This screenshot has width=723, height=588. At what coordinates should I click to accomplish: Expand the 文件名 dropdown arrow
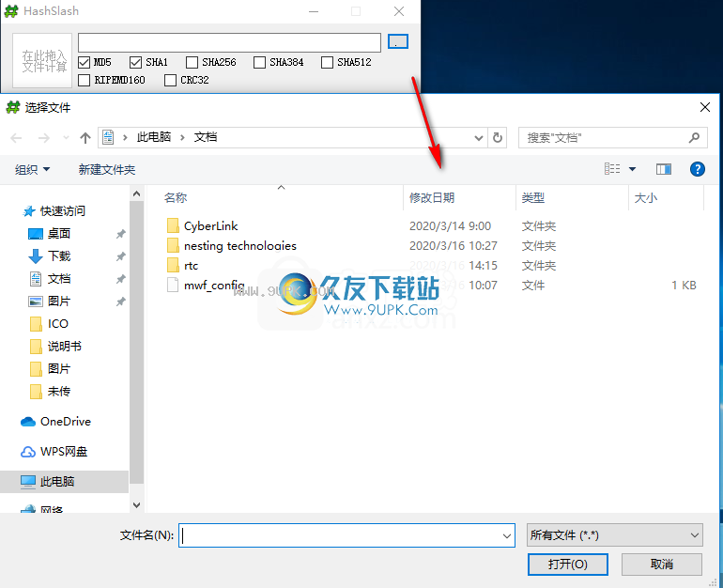(x=507, y=536)
